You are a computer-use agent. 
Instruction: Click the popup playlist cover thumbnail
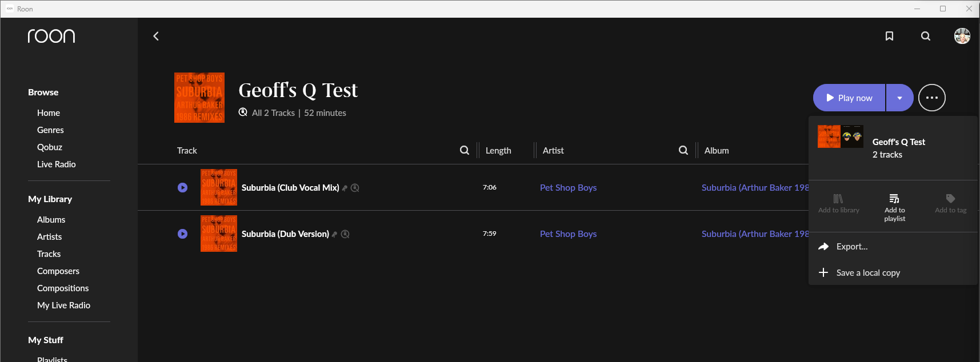tap(841, 136)
